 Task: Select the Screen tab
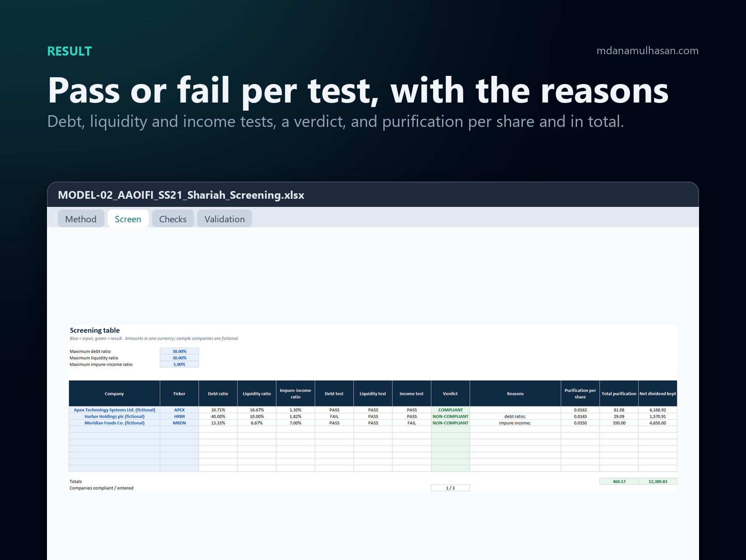coord(128,219)
